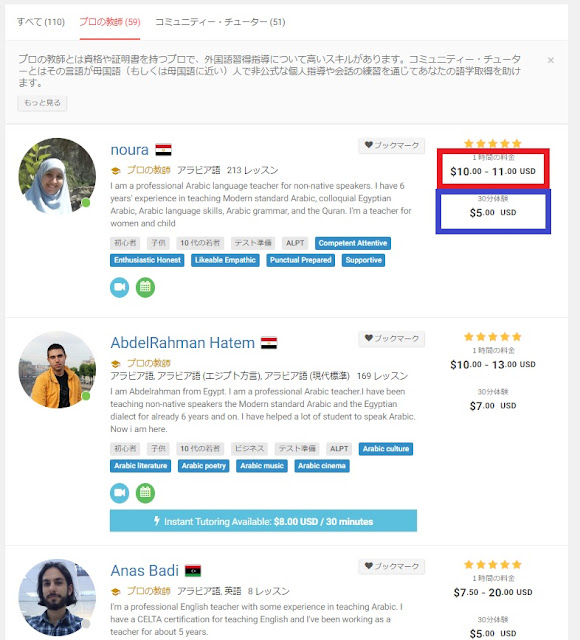The width and height of the screenshot is (580, 640).
Task: Open AbdelRahman Hatem's profile photo
Action: tap(57, 369)
